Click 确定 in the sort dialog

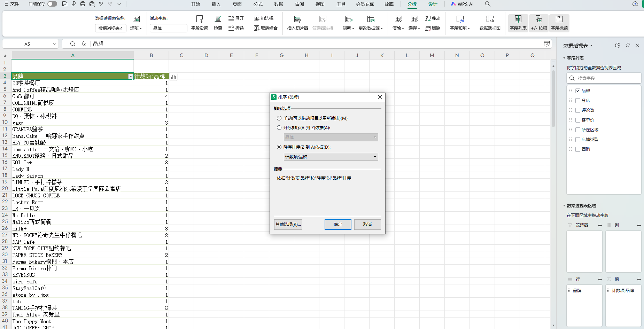pos(338,225)
